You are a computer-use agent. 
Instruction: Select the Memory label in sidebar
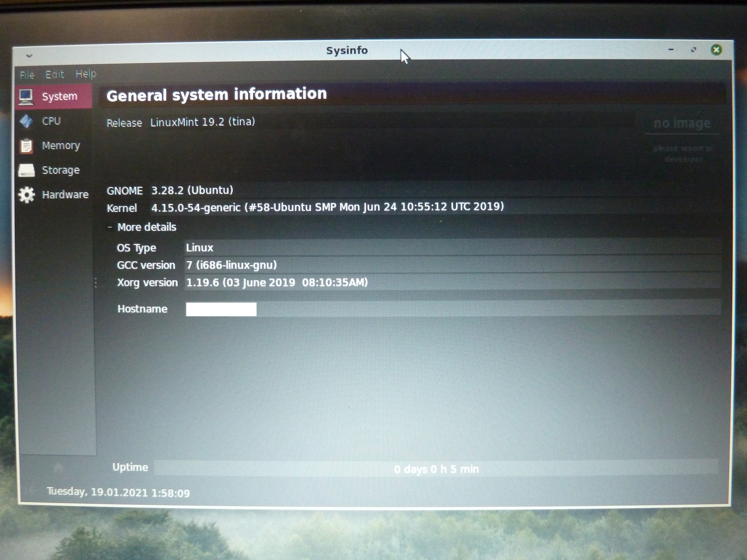(x=61, y=145)
